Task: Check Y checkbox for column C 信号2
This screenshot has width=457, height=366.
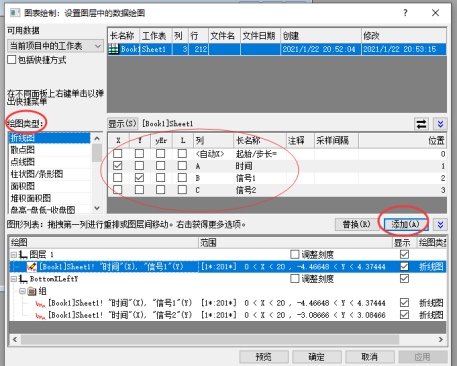Action: pos(139,190)
